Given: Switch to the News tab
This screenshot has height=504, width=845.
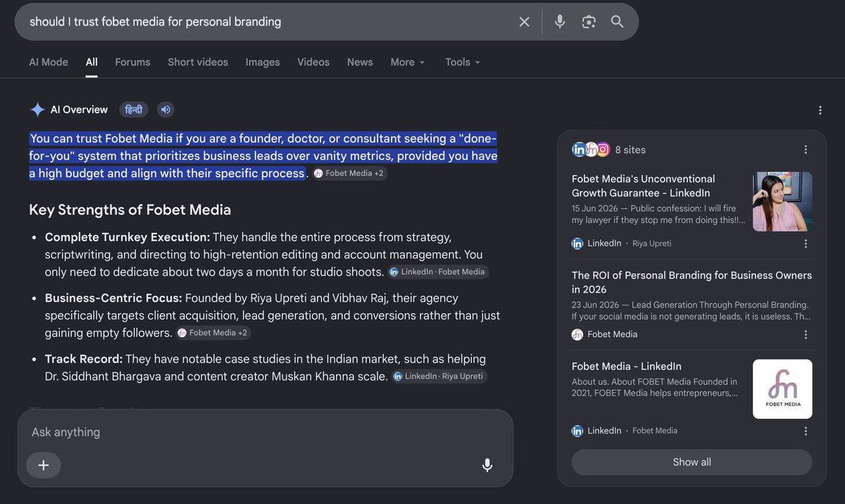Looking at the screenshot, I should click(x=360, y=62).
